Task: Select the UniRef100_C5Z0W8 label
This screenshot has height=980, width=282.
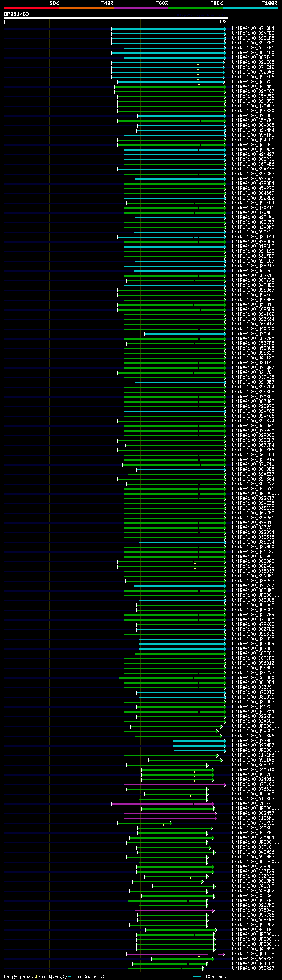Action: (x=253, y=72)
